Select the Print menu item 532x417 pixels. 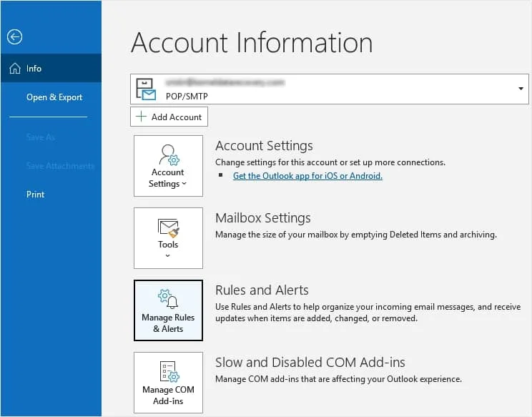35,195
